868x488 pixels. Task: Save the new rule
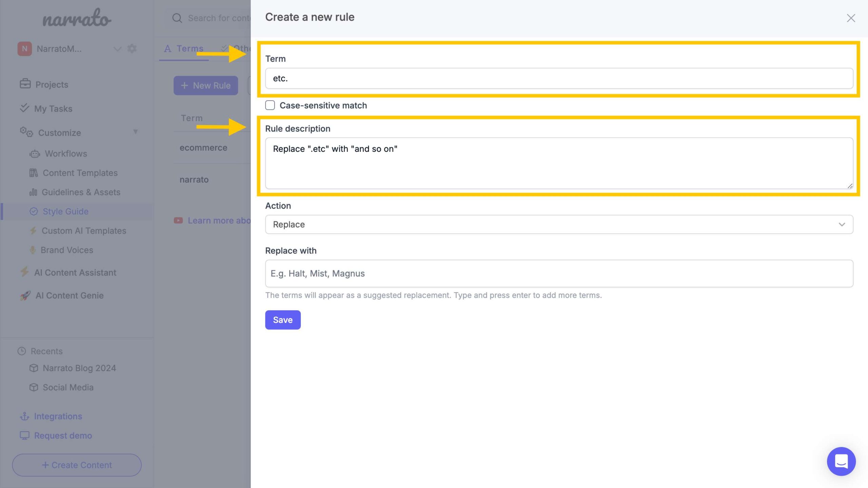(282, 319)
